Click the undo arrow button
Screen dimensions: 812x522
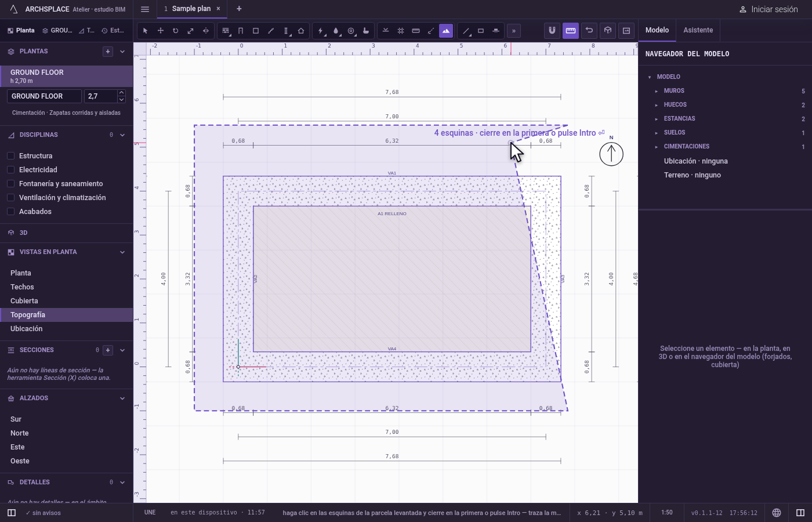(589, 30)
